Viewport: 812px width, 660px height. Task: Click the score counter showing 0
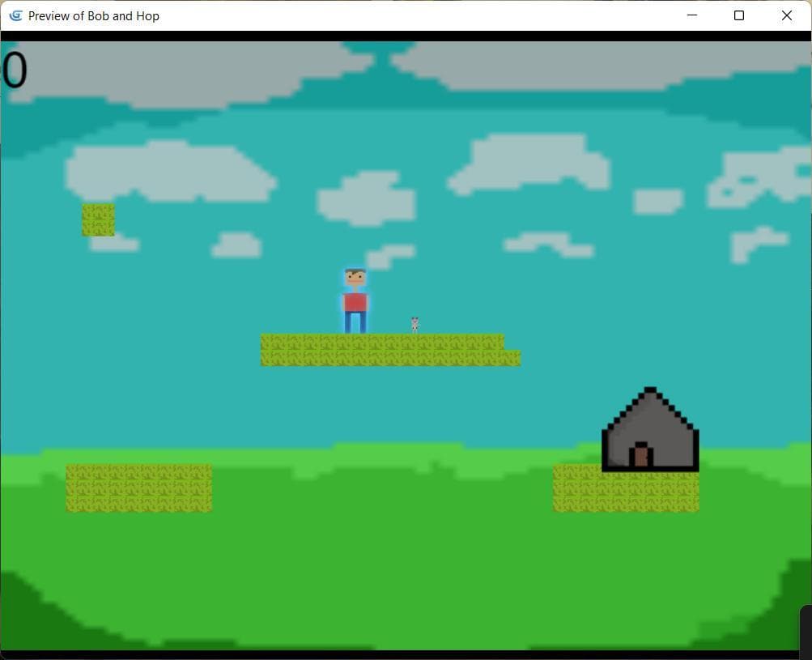14,70
